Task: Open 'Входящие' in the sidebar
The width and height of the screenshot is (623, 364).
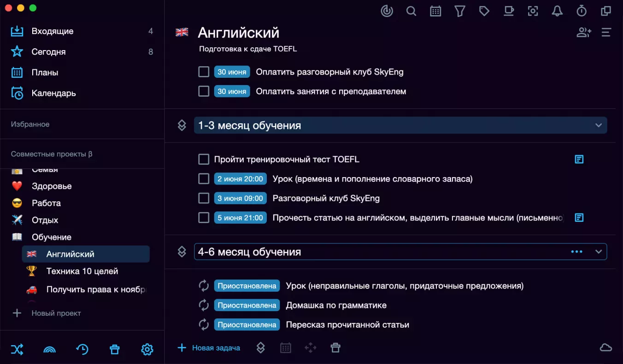Action: pyautogui.click(x=82, y=31)
